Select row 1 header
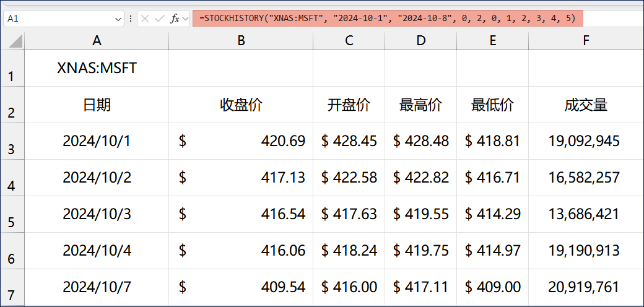Screen dimensions: 644x307 [x=12, y=69]
